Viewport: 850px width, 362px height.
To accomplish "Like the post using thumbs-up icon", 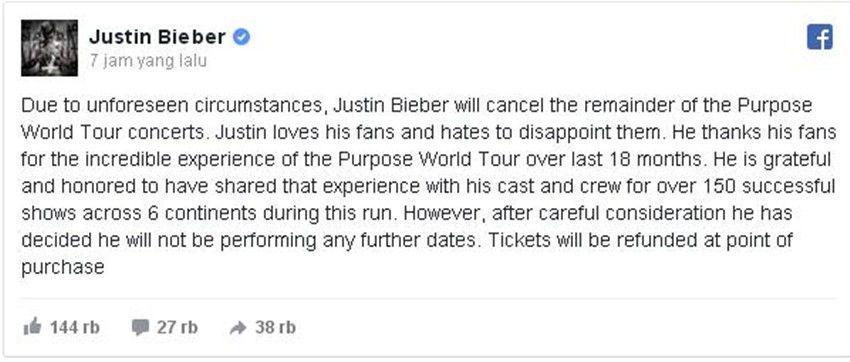I will tap(33, 327).
